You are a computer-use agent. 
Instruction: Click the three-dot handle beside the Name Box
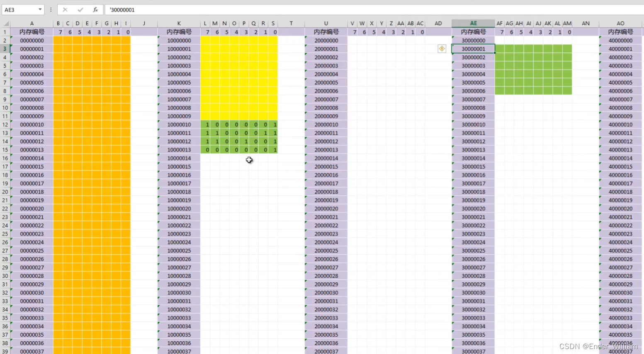pyautogui.click(x=51, y=10)
